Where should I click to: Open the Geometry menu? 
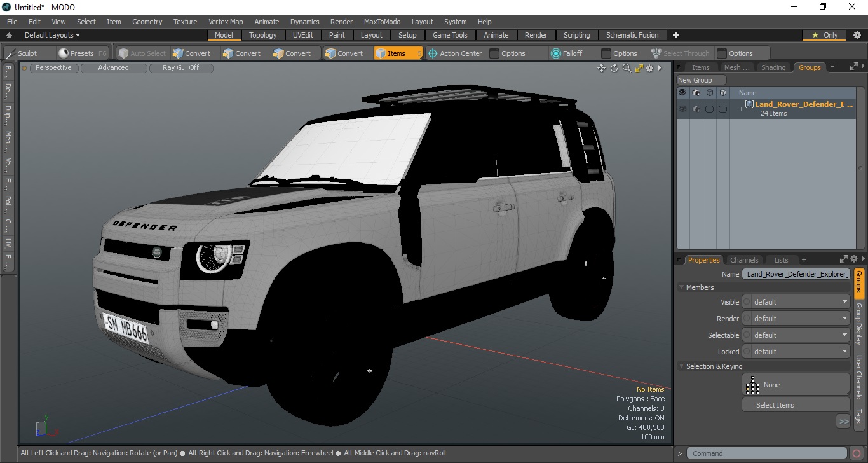(147, 22)
